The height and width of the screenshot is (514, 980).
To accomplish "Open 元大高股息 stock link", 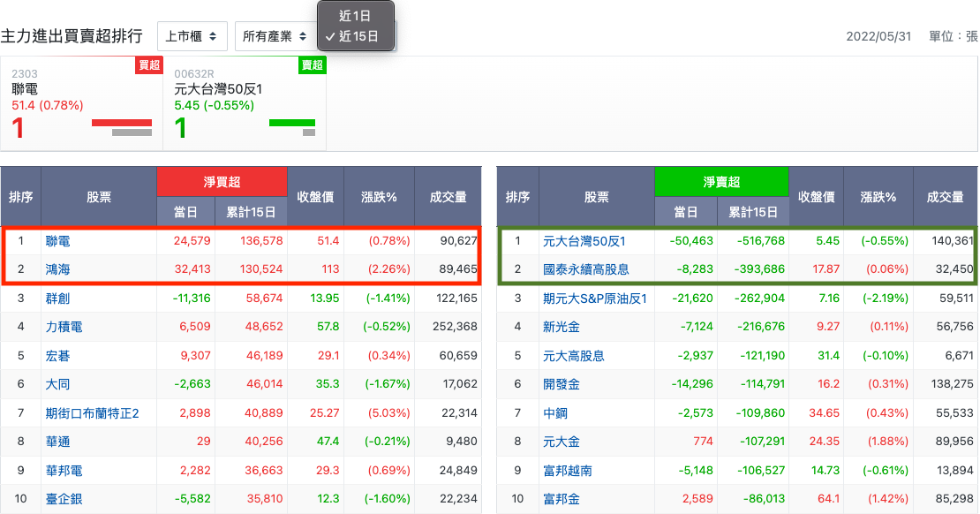I will (x=573, y=356).
